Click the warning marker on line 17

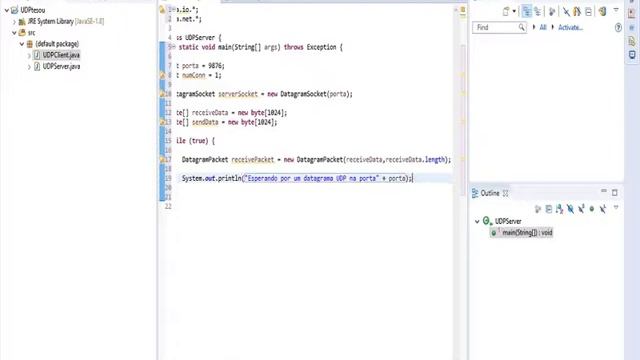pos(162,160)
